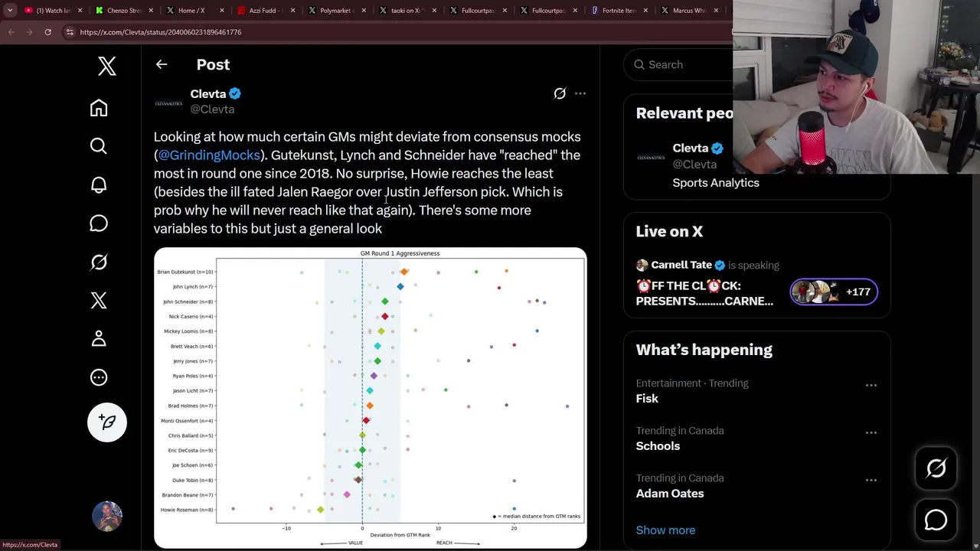Open the Fisk trending topic
Screen dimensions: 980x551
647,399
